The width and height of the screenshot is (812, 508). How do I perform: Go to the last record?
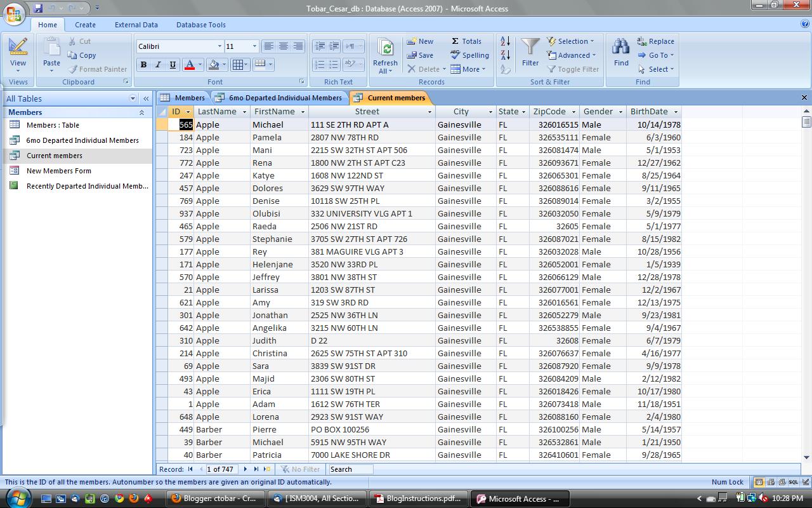256,469
